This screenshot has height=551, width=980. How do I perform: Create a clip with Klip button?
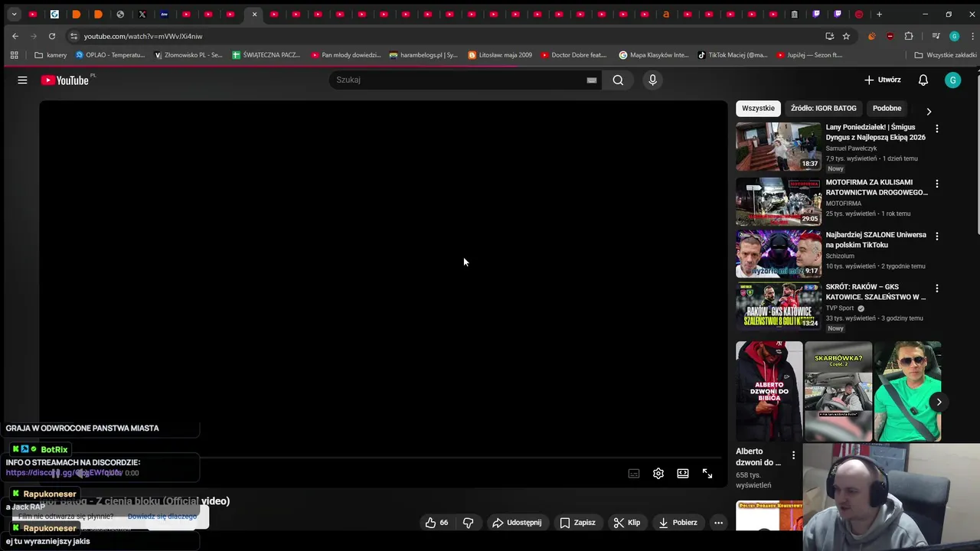(x=626, y=523)
